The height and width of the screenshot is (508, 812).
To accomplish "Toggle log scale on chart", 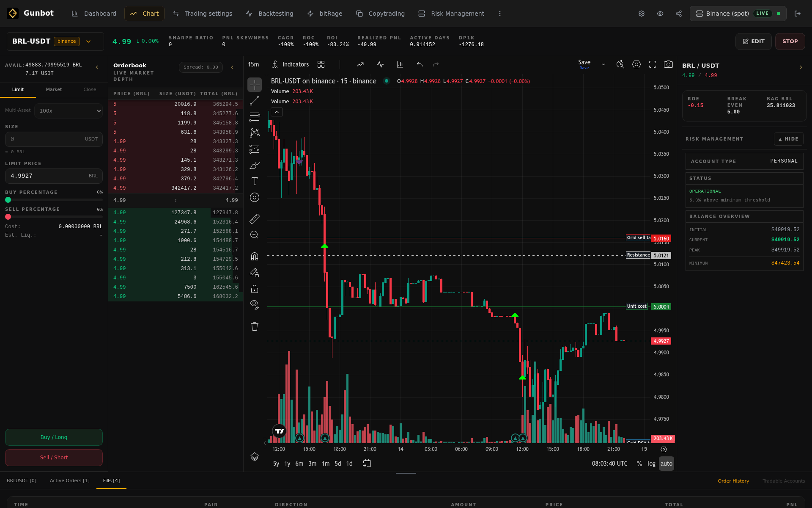I will tap(651, 464).
